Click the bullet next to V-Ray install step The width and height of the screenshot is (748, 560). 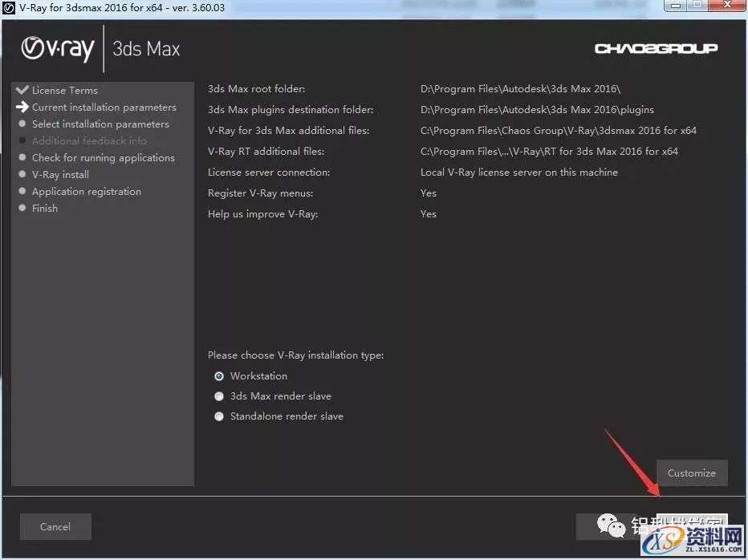(22, 175)
